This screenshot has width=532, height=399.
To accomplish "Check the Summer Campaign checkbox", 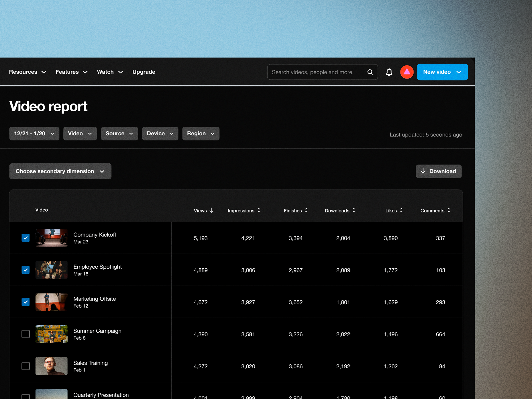I will (x=25, y=334).
